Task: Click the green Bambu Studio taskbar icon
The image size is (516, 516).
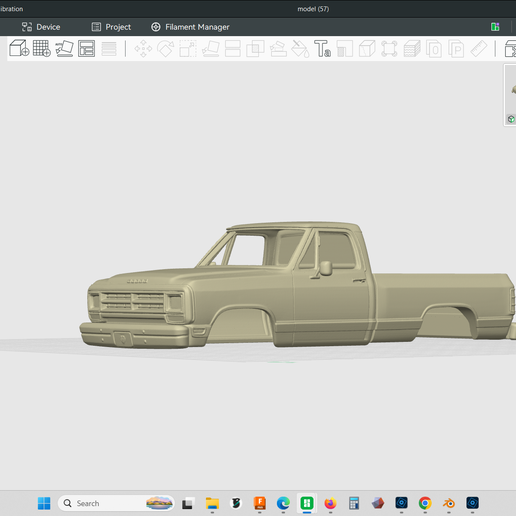Action: (307, 503)
